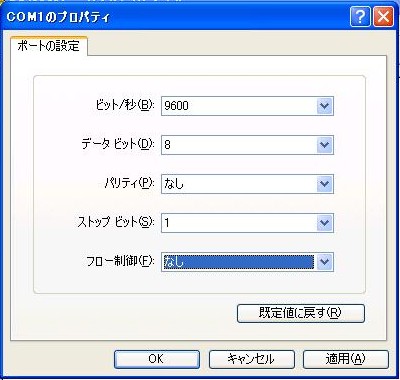The width and height of the screenshot is (400, 380).
Task: Restore defaults with 既定値に戻す button
Action: point(301,313)
